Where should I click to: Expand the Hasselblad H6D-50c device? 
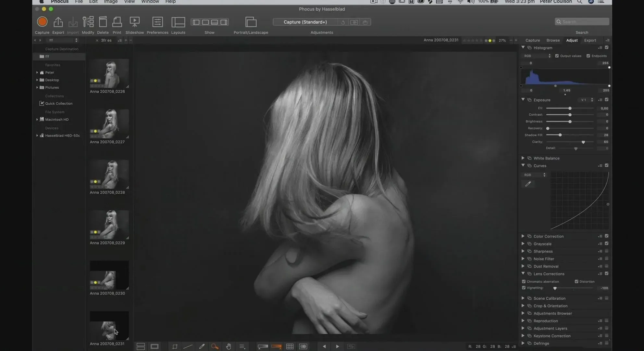tap(37, 136)
